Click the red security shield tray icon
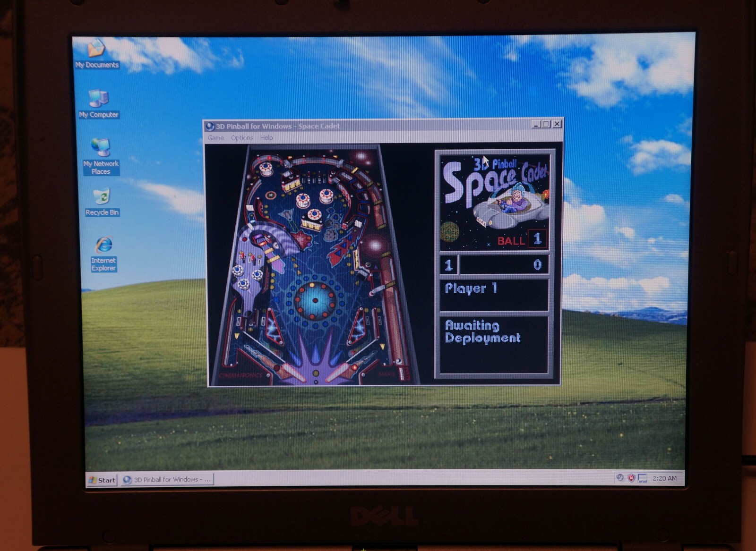The image size is (756, 551). tap(631, 478)
